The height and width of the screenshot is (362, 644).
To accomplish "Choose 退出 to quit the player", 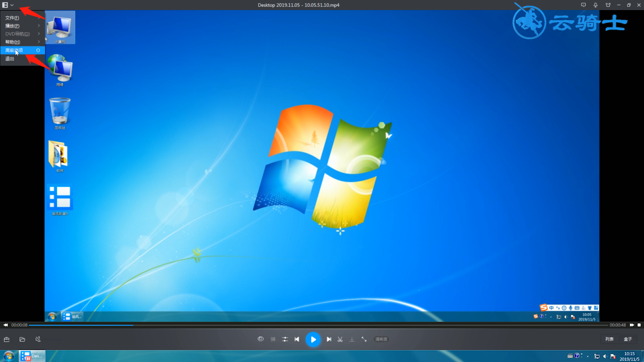I will pyautogui.click(x=22, y=59).
